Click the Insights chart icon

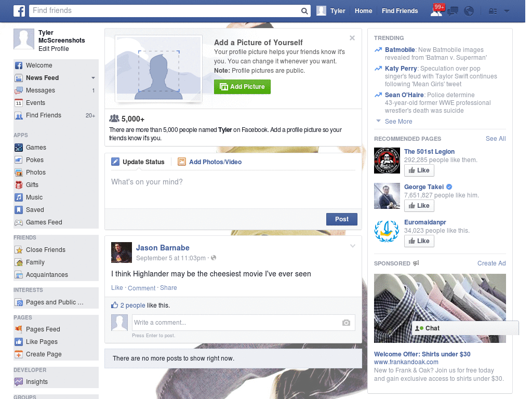click(19, 382)
